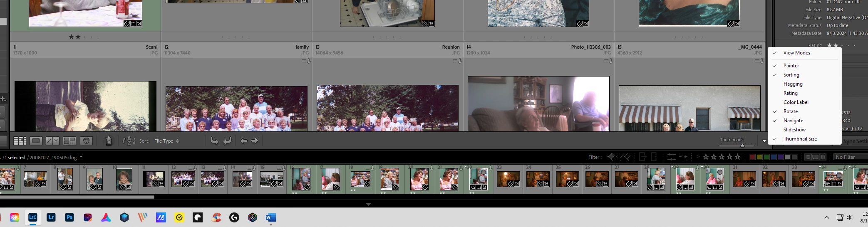
Task: Toggle Rotate in toolbar menu
Action: pyautogui.click(x=805, y=111)
